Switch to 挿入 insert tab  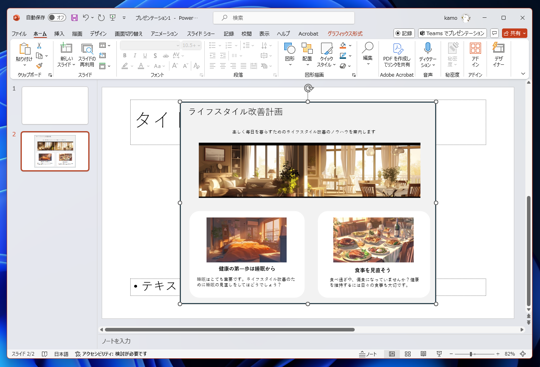(59, 33)
